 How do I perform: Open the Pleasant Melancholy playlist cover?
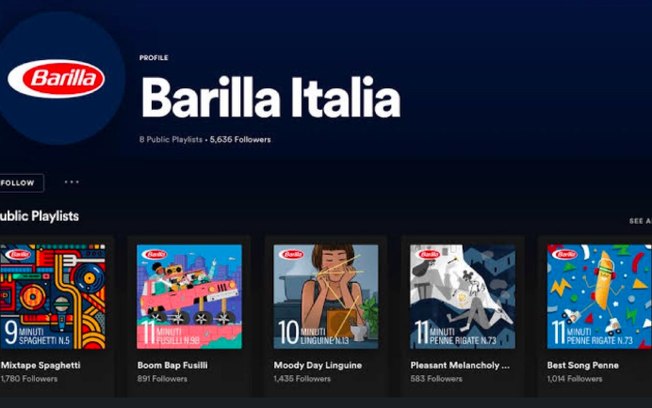pos(462,297)
